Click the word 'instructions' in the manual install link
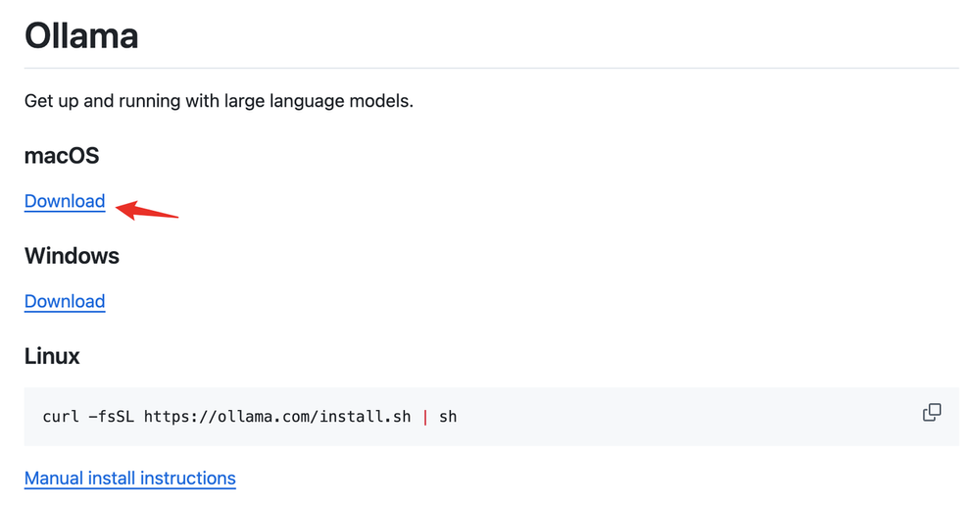The image size is (980, 508). click(x=188, y=479)
